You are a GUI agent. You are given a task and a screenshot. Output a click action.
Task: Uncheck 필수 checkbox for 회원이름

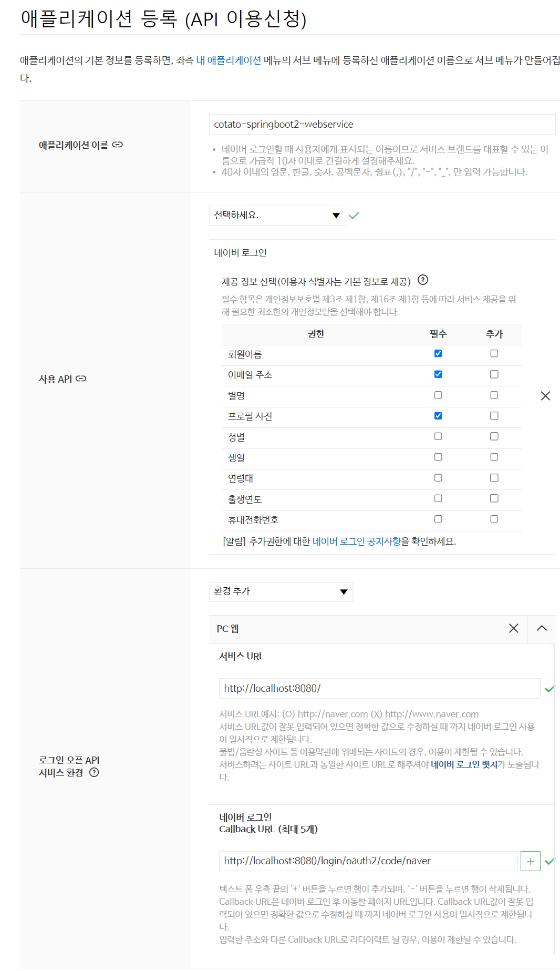point(438,353)
